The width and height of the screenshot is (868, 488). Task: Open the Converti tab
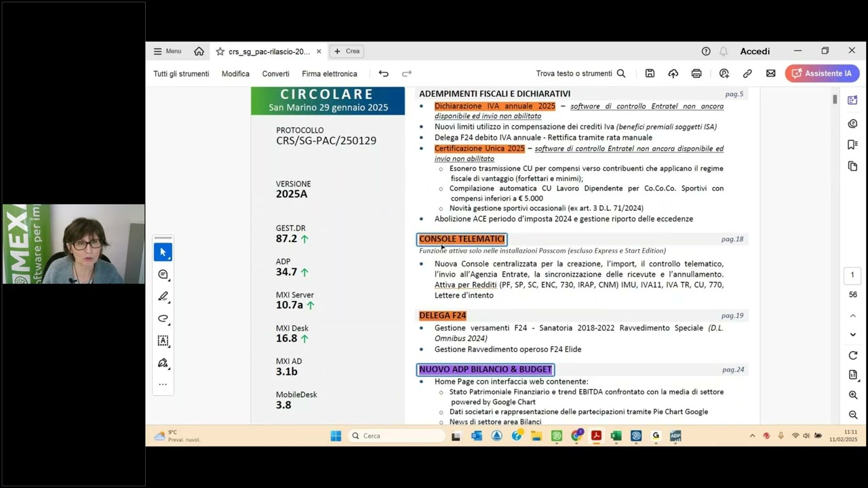pyautogui.click(x=275, y=74)
